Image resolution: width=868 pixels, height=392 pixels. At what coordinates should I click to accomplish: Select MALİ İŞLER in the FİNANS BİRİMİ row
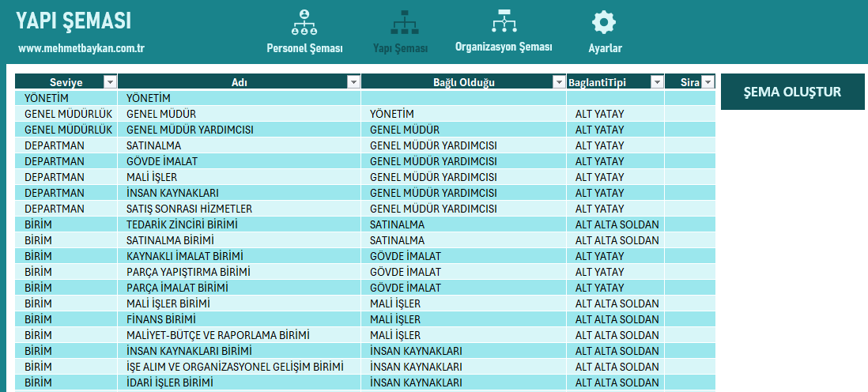[x=463, y=319]
